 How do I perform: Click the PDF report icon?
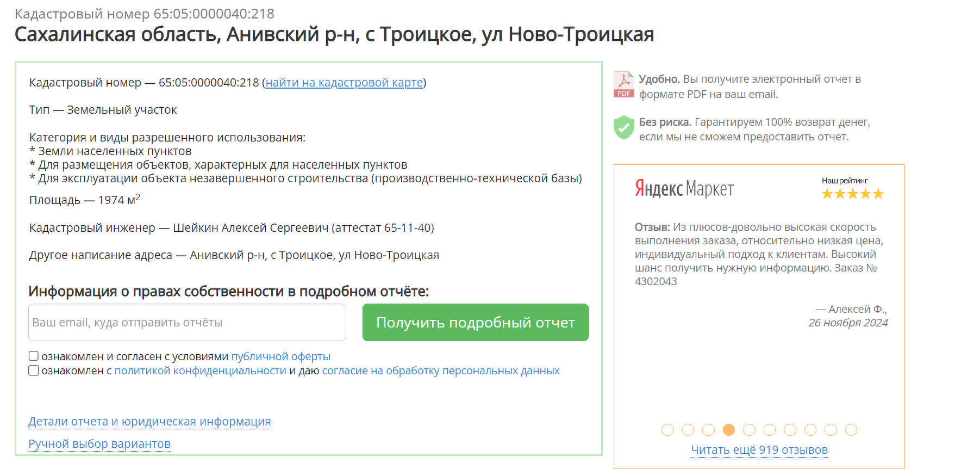(x=623, y=84)
